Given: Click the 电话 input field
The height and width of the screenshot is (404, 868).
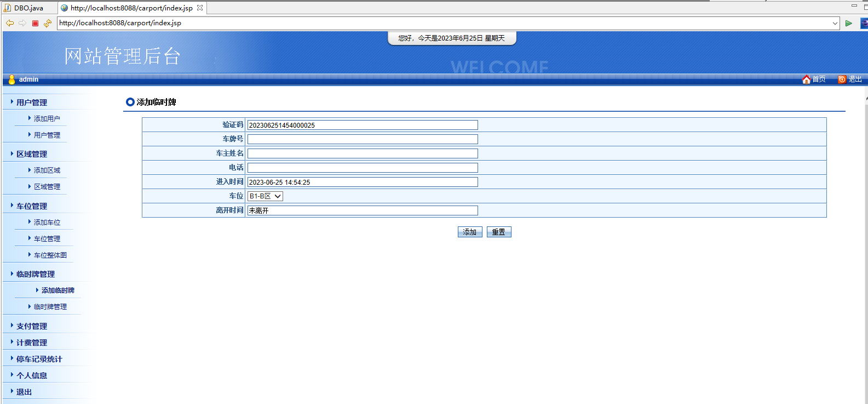Looking at the screenshot, I should pyautogui.click(x=363, y=168).
